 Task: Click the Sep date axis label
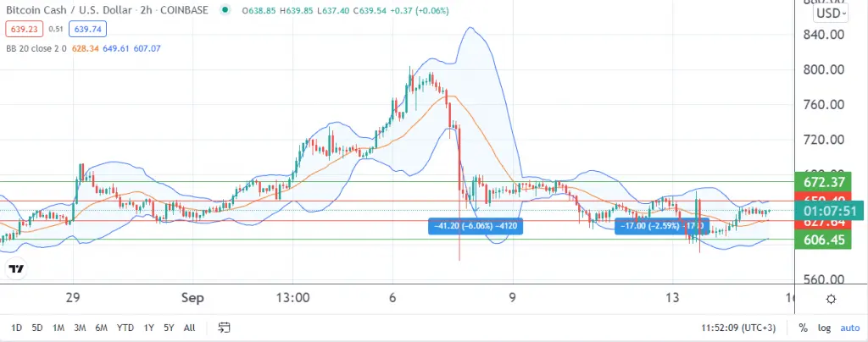tap(192, 298)
